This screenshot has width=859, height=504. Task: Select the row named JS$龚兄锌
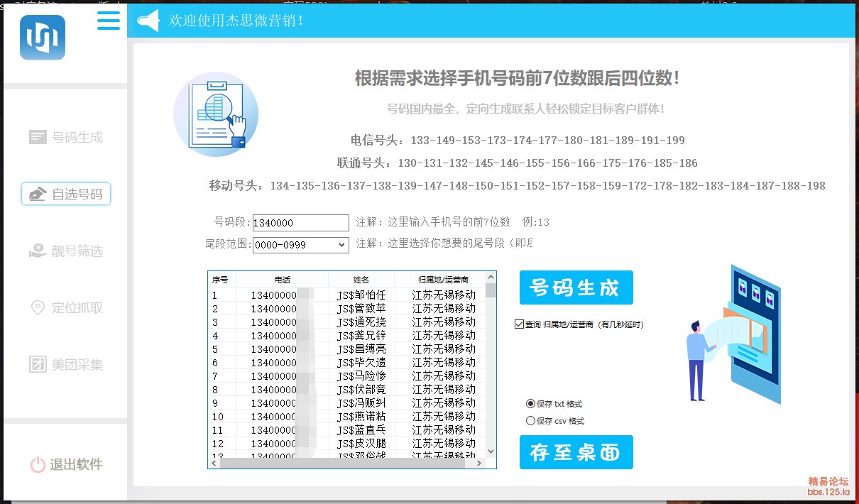point(347,336)
